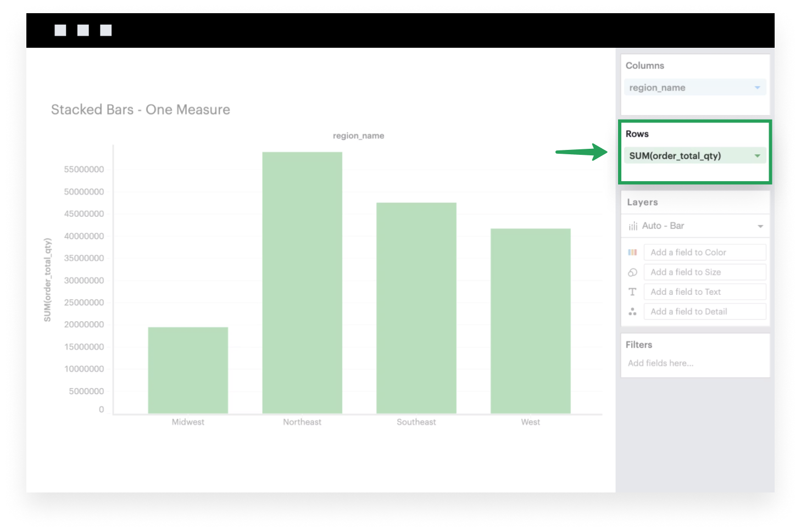Open the region_name pill dropdown arrow

pyautogui.click(x=757, y=88)
